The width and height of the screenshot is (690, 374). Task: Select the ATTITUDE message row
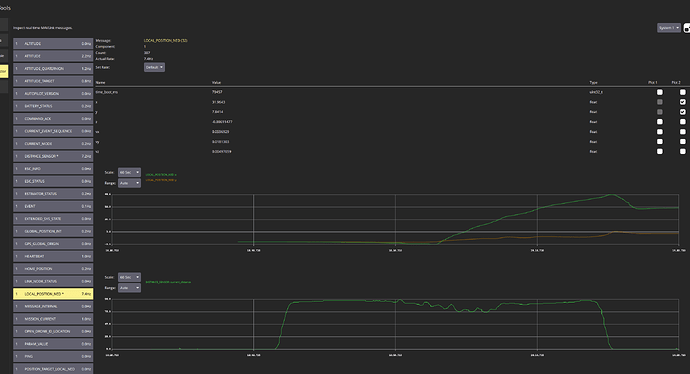53,56
